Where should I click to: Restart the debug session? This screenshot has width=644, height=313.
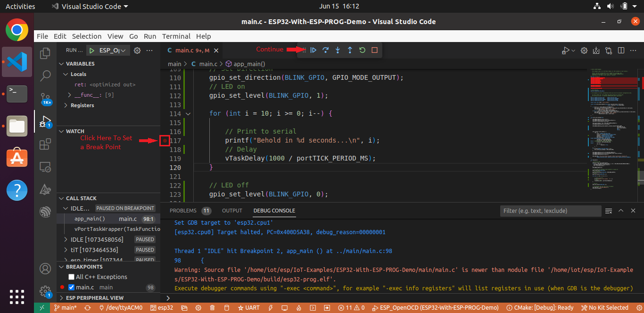(362, 50)
